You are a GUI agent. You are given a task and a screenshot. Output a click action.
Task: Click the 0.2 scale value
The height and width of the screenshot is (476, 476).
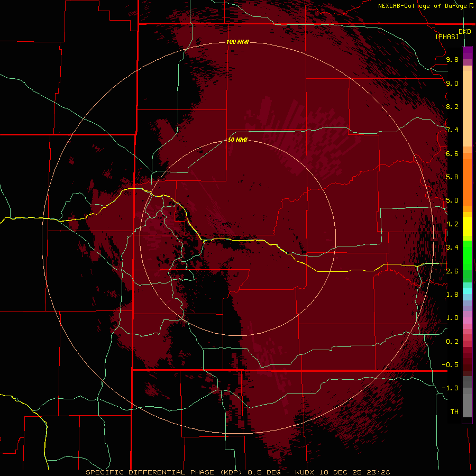(452, 342)
